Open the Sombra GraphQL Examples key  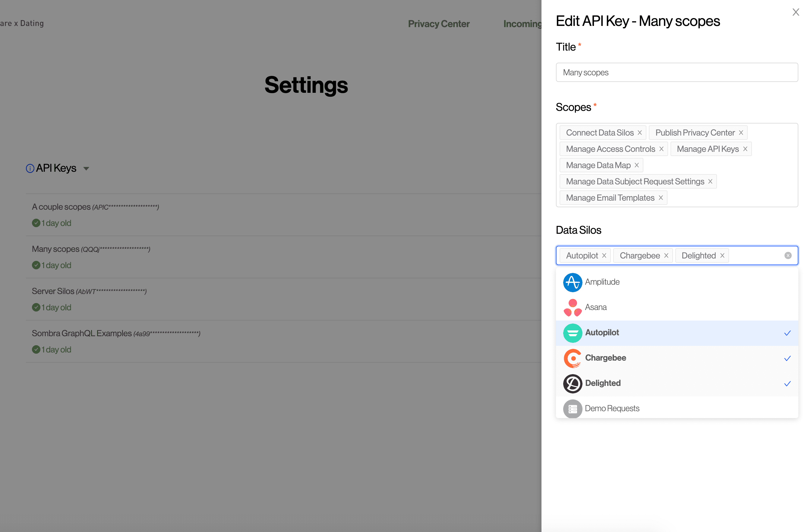[81, 333]
